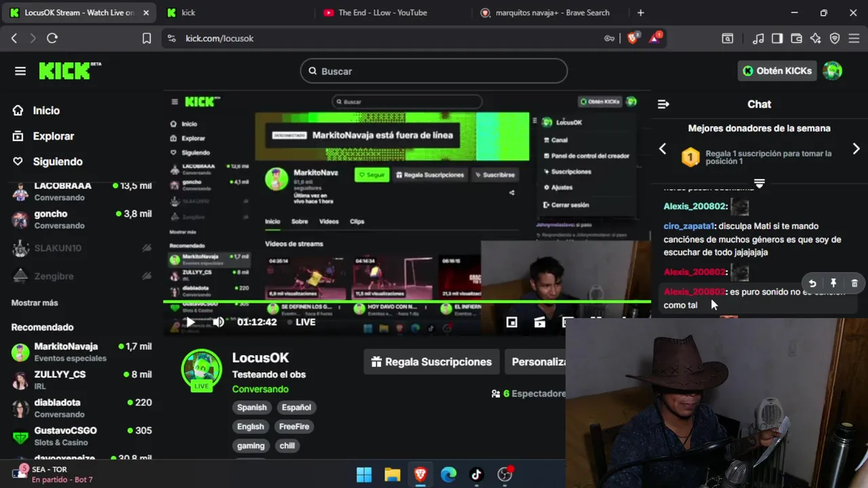
Task: Open Brave Rewards triangle icon
Action: click(x=655, y=38)
